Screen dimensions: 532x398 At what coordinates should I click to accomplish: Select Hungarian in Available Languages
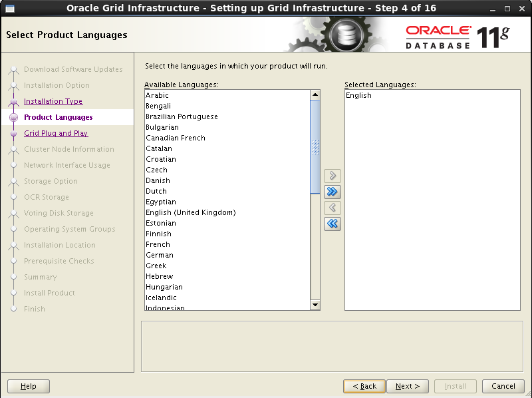click(x=227, y=287)
